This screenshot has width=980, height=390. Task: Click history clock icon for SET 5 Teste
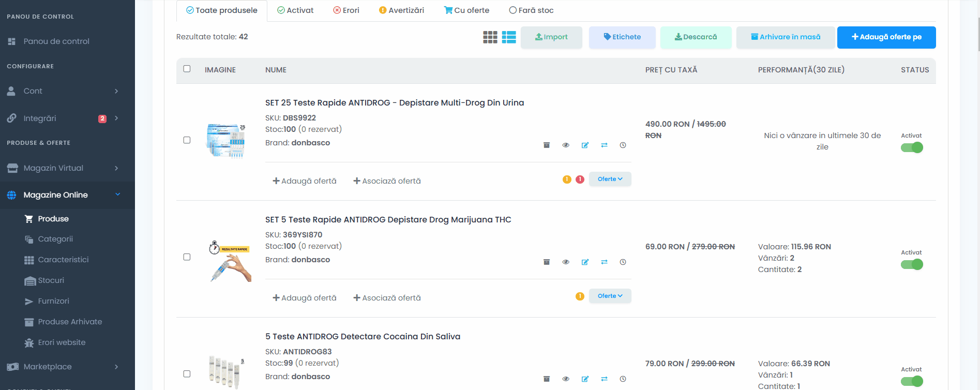pos(623,262)
